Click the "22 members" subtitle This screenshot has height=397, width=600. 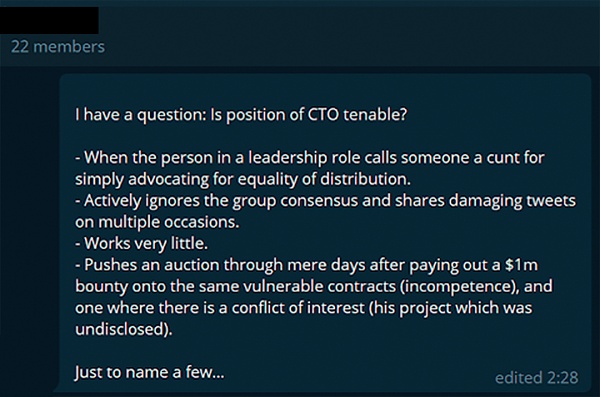(x=58, y=47)
